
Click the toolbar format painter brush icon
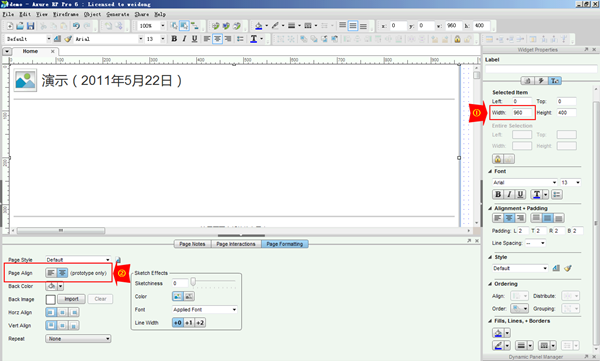pos(68,39)
